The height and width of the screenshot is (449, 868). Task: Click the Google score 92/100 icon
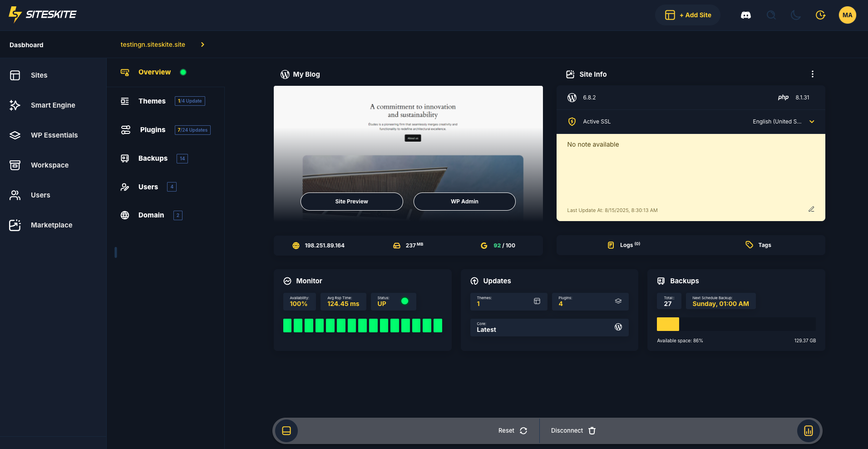pyautogui.click(x=484, y=246)
